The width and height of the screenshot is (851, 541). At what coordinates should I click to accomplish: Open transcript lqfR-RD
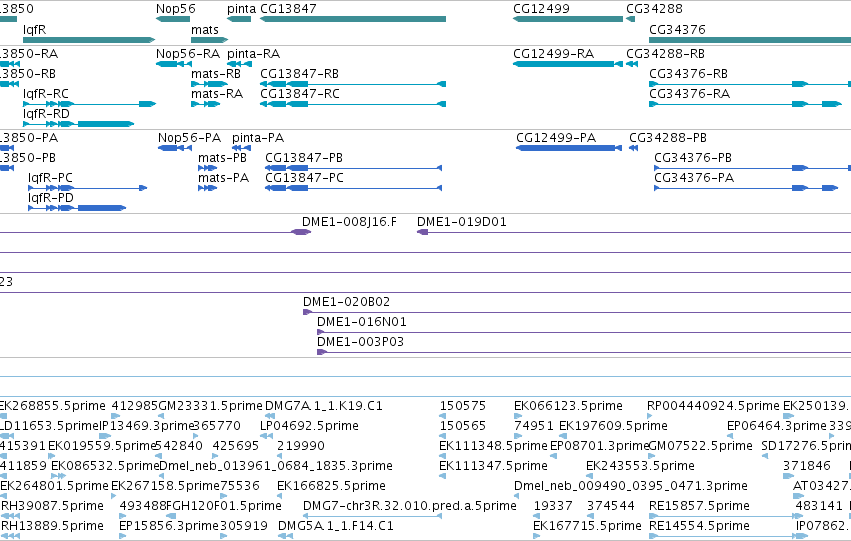pyautogui.click(x=78, y=124)
